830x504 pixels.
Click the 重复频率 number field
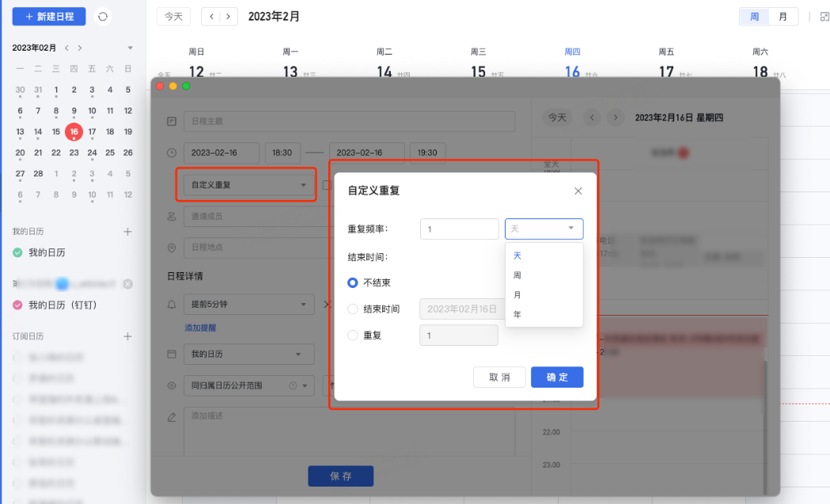(x=460, y=229)
